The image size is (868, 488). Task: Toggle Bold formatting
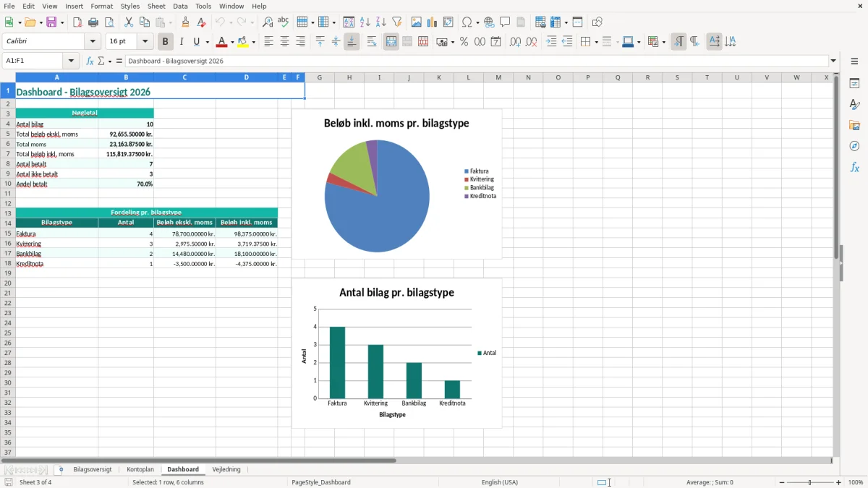(166, 42)
